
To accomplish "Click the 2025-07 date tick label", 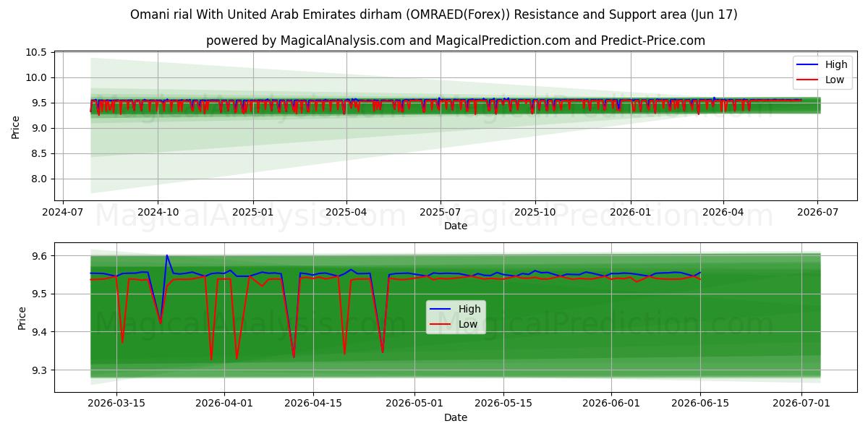I will pyautogui.click(x=441, y=211).
